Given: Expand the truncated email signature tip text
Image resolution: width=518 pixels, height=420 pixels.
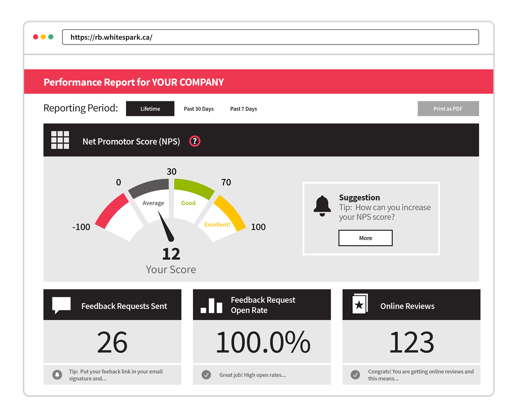Looking at the screenshot, I should click(116, 375).
